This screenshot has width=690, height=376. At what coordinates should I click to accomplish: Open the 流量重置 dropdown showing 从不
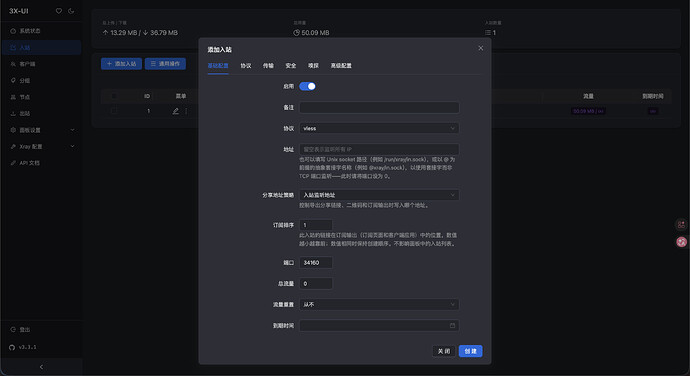coord(379,304)
